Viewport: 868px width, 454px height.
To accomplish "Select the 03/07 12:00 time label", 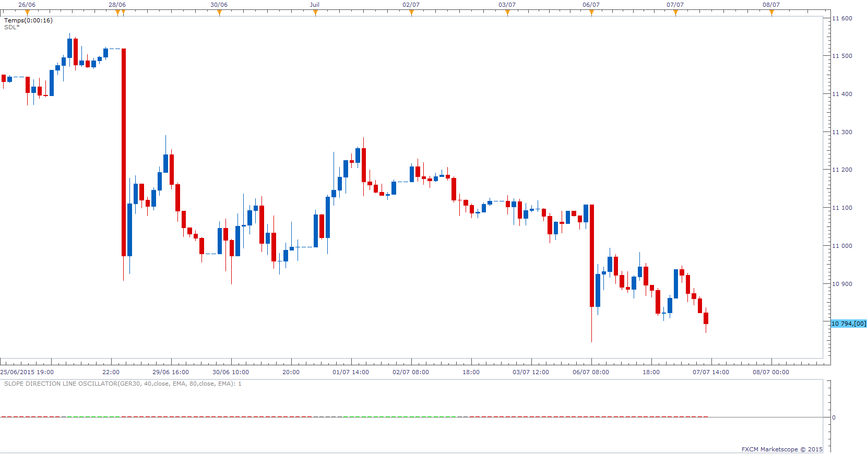I will (531, 372).
